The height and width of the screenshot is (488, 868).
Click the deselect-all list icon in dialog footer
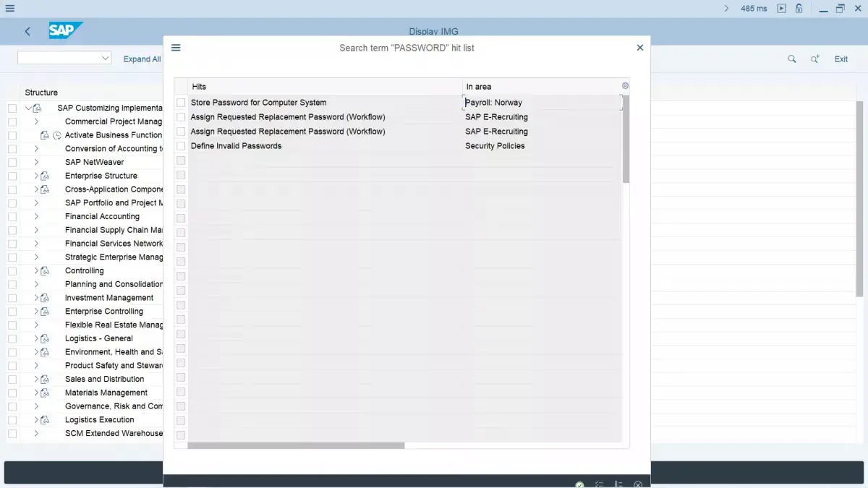click(x=618, y=484)
